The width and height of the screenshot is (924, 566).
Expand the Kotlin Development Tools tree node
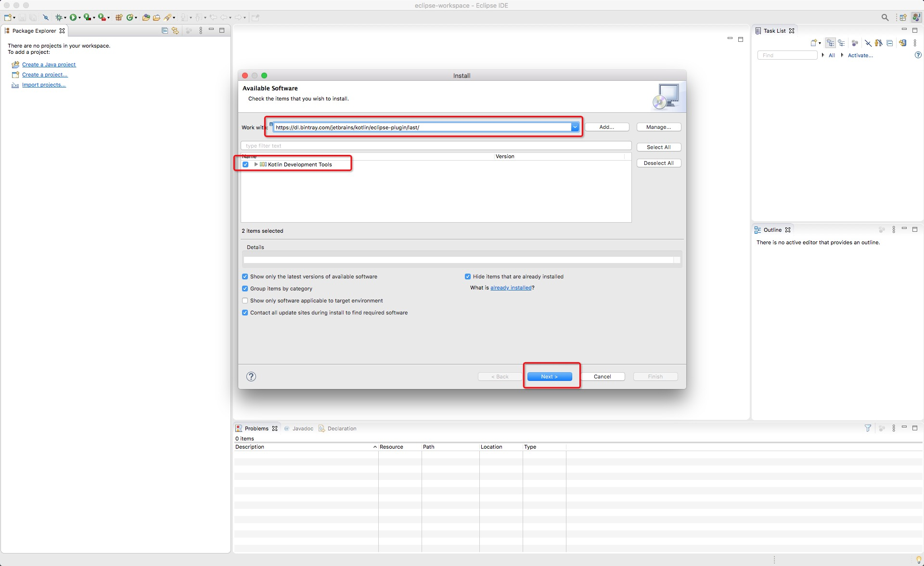point(256,164)
